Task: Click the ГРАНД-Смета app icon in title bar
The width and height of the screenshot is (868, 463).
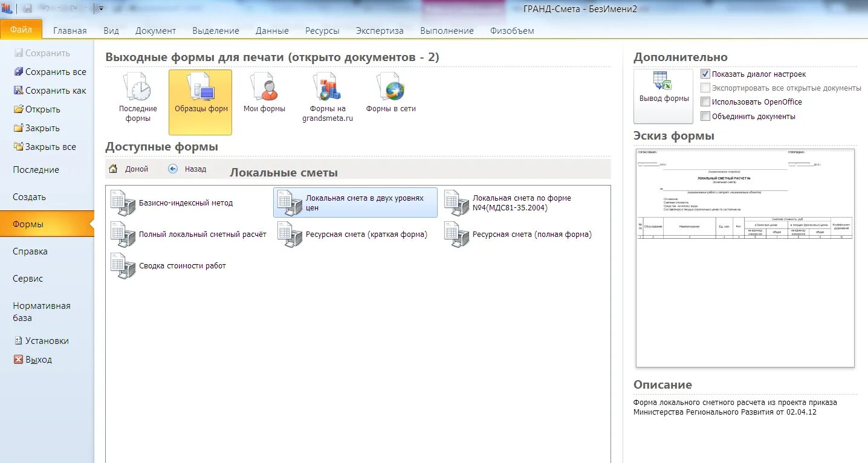Action: point(7,8)
